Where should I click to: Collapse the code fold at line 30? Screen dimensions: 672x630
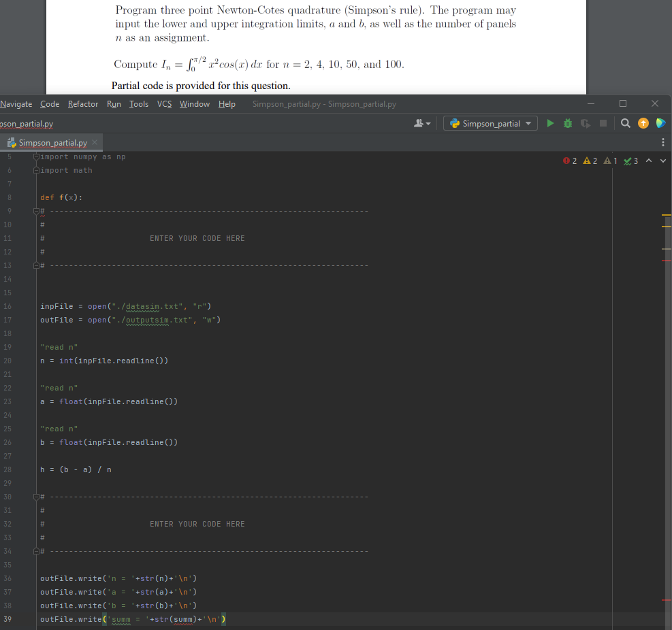coord(35,497)
